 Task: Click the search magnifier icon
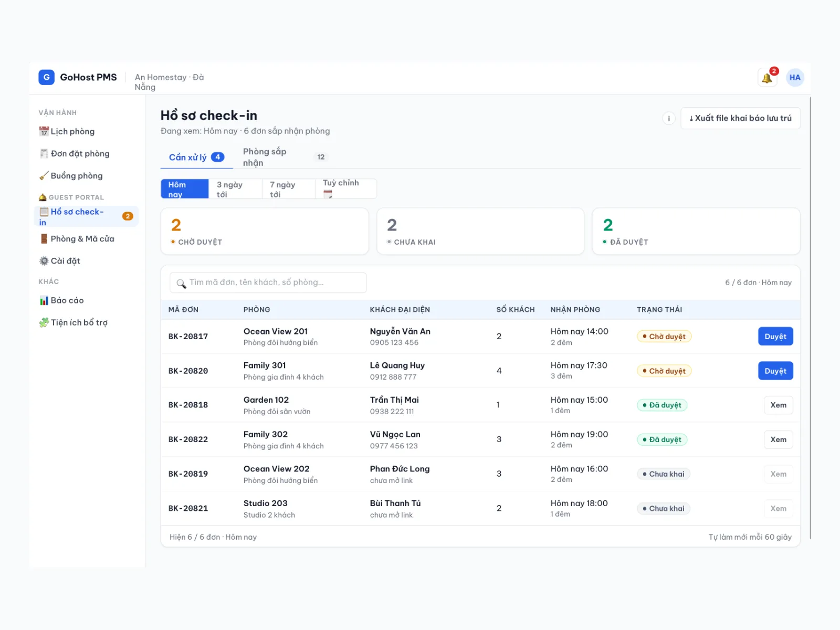tap(181, 283)
